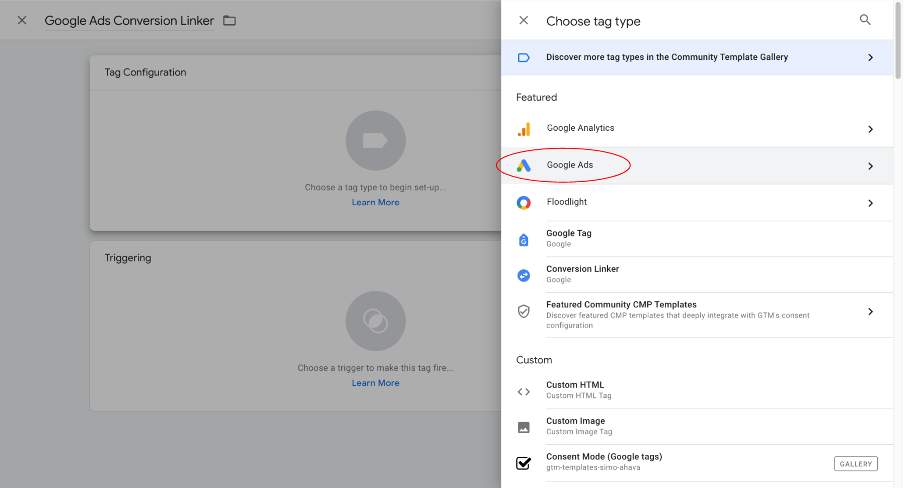Click the shield icon for CMP Templates
This screenshot has height=488, width=904.
point(524,311)
